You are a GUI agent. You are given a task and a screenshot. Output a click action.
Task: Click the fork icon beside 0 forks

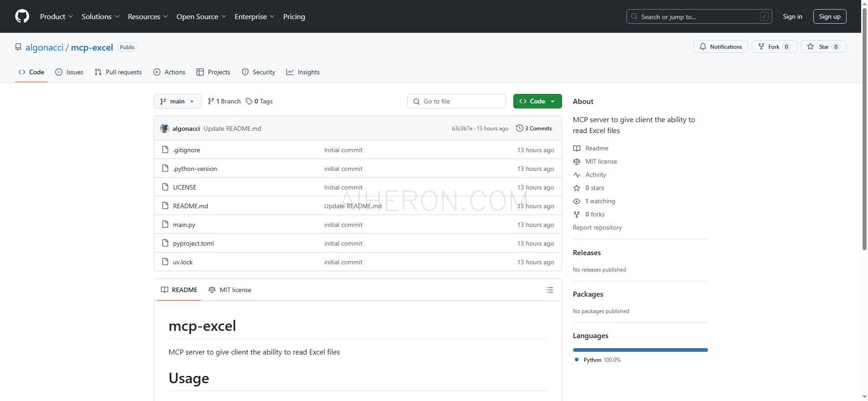coord(577,214)
